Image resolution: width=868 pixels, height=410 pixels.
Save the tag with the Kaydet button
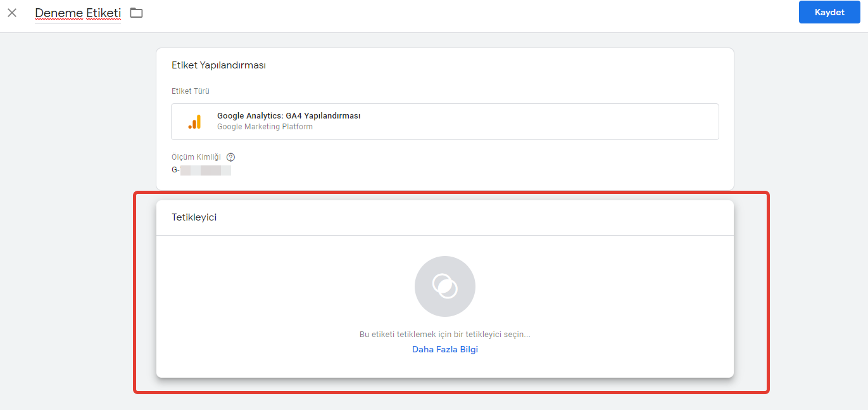pos(829,12)
